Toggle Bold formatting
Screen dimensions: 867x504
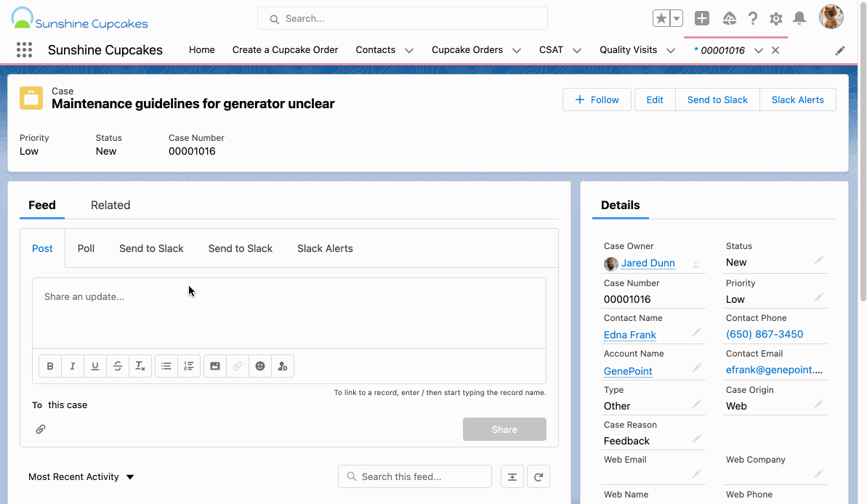50,366
